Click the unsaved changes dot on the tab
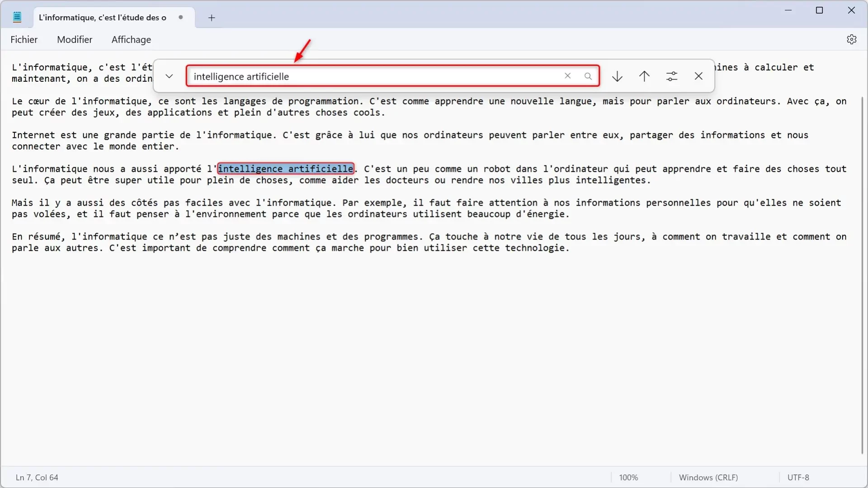 click(180, 17)
